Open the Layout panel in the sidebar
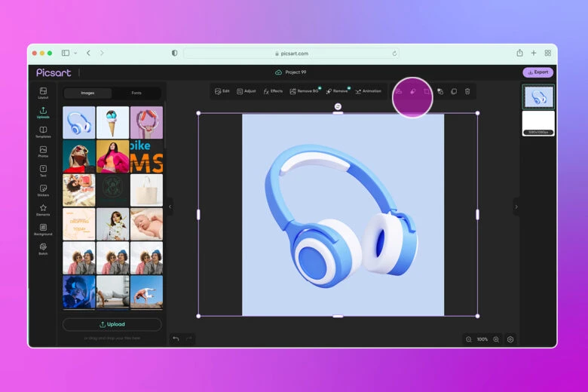588x392 pixels. [43, 93]
